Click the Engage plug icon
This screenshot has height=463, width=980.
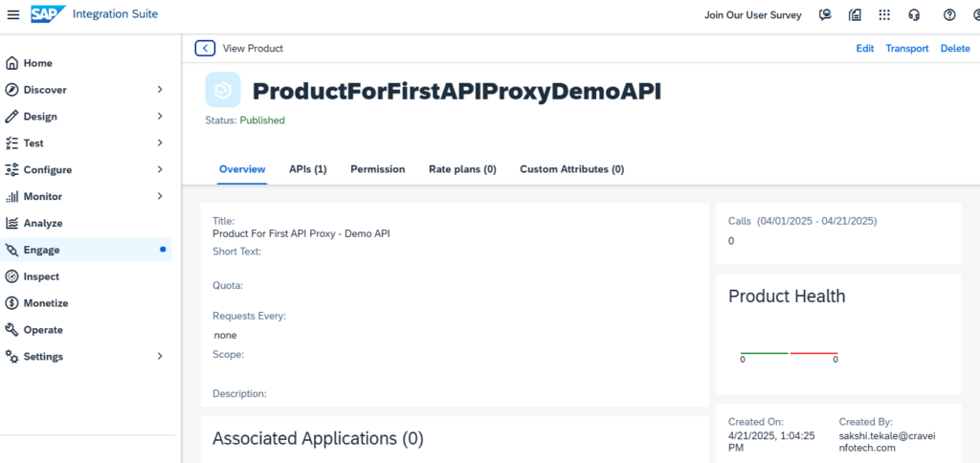[x=11, y=250]
